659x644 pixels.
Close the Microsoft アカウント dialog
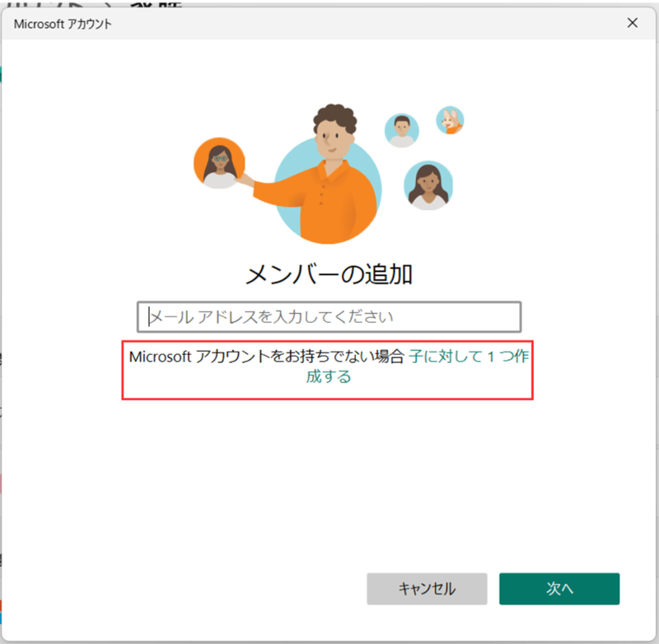point(633,23)
